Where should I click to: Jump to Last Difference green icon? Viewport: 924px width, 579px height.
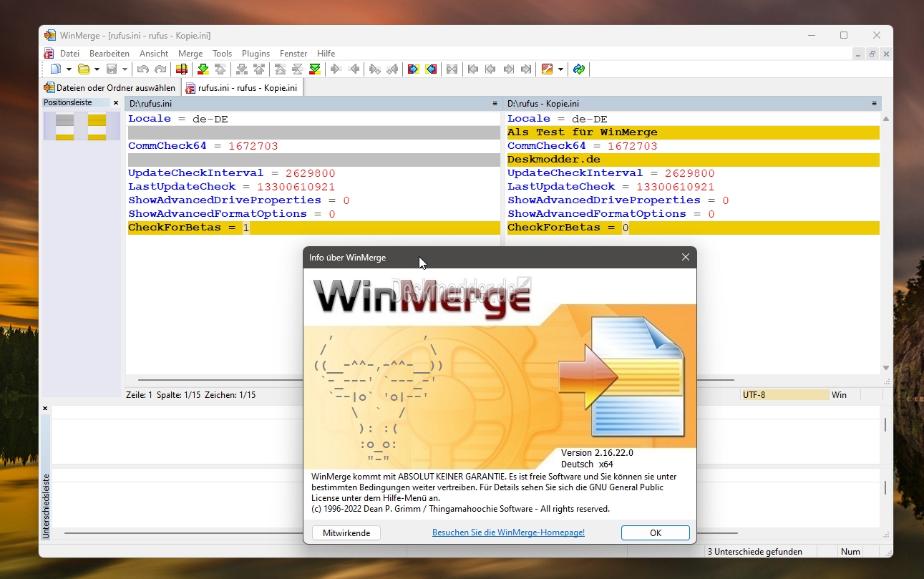tap(315, 69)
